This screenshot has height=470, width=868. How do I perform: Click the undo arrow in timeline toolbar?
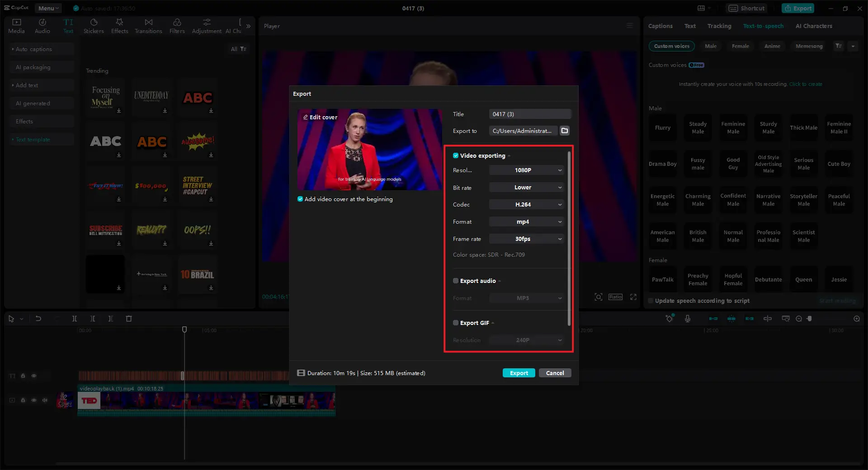(x=38, y=319)
